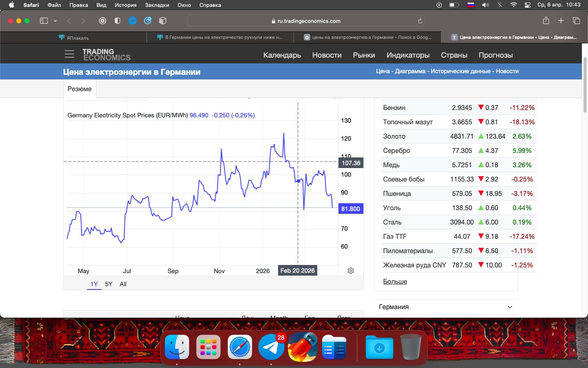Switch chart range to 5Y
This screenshot has width=588, height=368.
109,284
